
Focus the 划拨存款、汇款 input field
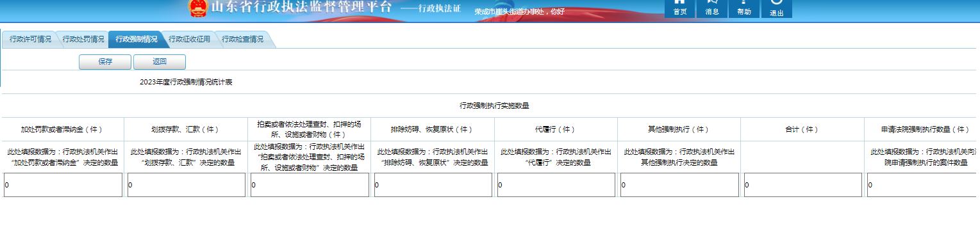coord(186,185)
